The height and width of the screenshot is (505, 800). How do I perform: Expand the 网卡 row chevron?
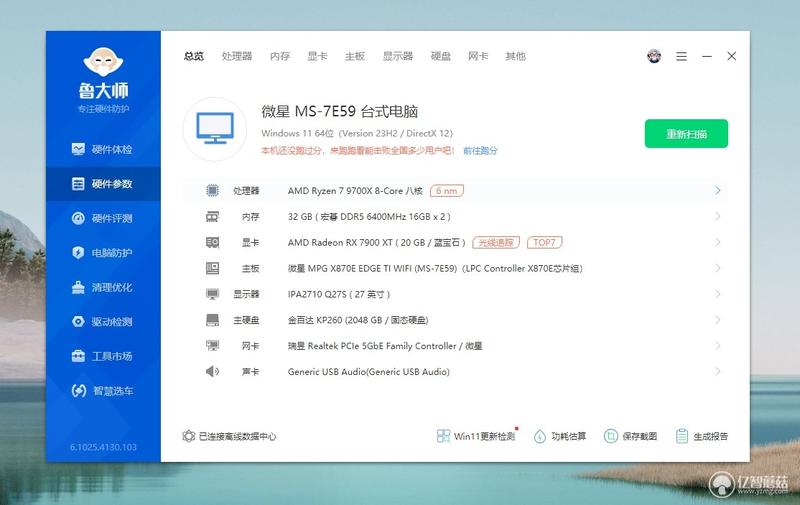point(717,346)
